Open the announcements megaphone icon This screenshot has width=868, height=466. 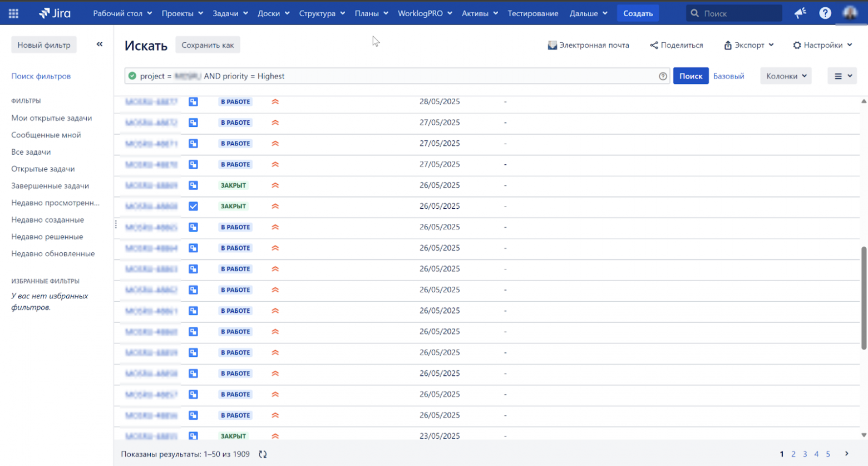tap(800, 12)
